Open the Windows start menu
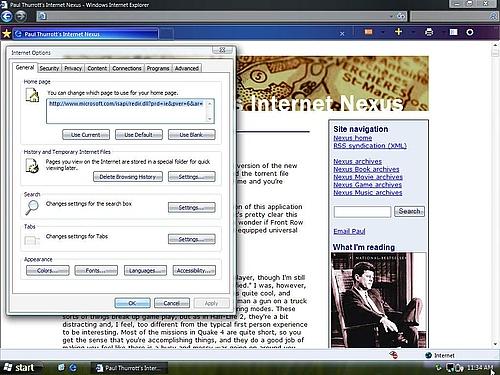Image resolution: width=500 pixels, height=375 pixels. (x=20, y=367)
